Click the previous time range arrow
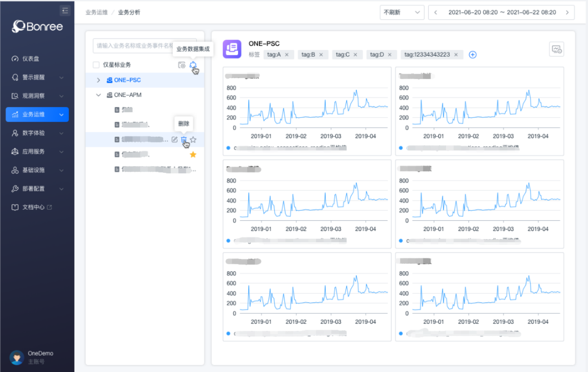The height and width of the screenshot is (372, 588). point(436,12)
